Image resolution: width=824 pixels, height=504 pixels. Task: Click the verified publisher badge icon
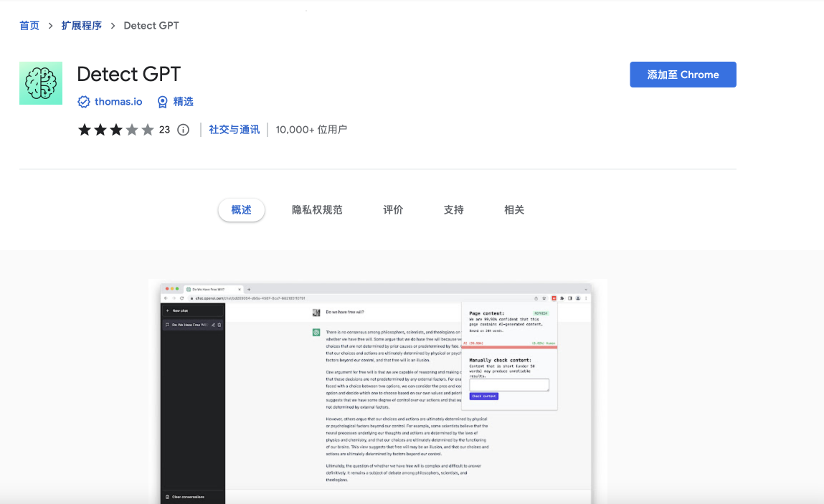(x=84, y=102)
